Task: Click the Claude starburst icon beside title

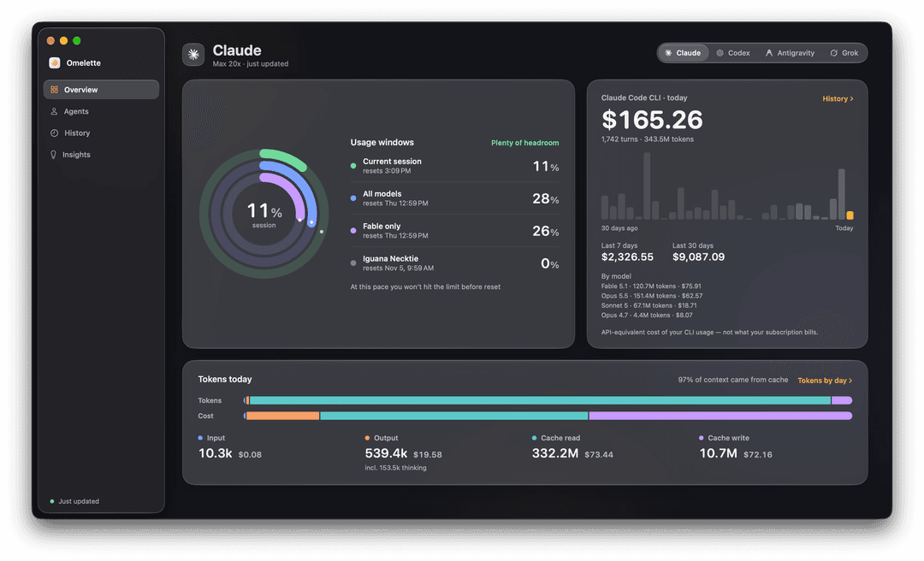Action: coord(193,55)
